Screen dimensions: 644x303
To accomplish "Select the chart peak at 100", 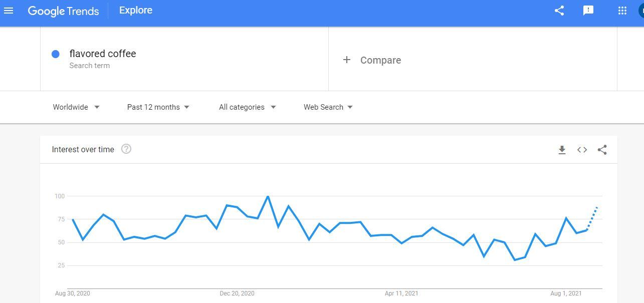I will point(268,196).
